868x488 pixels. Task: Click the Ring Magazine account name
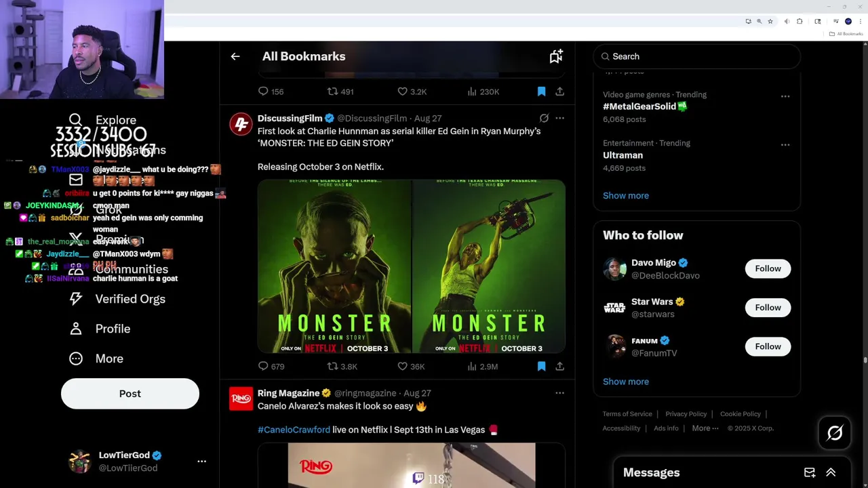pos(288,393)
